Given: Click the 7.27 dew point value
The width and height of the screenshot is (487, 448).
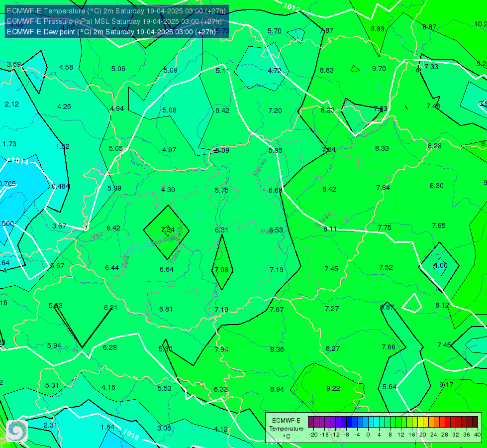Looking at the screenshot, I should pos(332,309).
